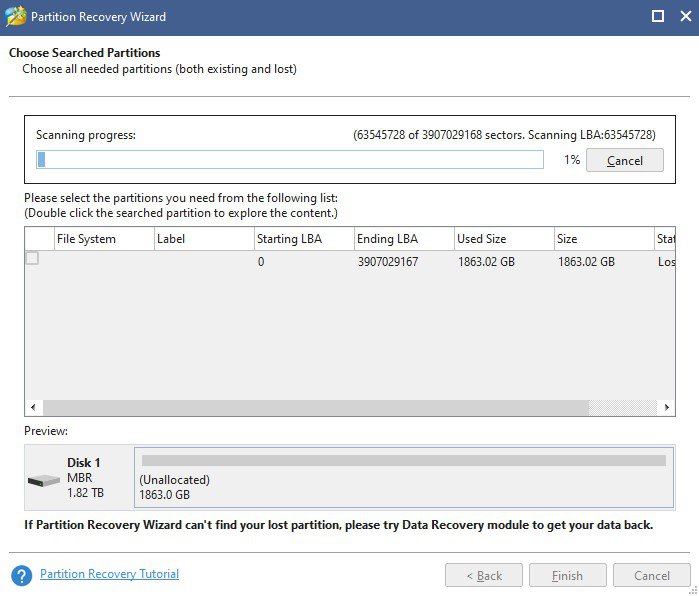699x596 pixels.
Task: Click the scanning progress bar
Action: (290, 160)
